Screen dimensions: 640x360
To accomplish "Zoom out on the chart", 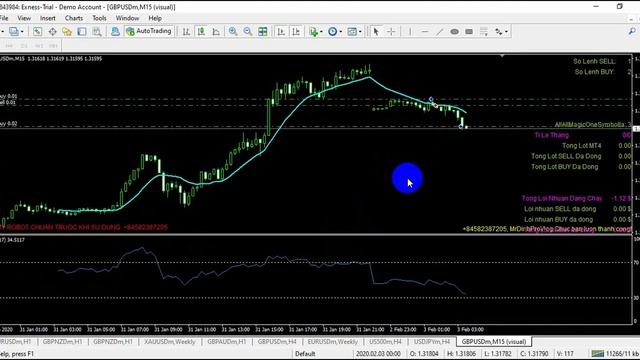I will pyautogui.click(x=248, y=31).
